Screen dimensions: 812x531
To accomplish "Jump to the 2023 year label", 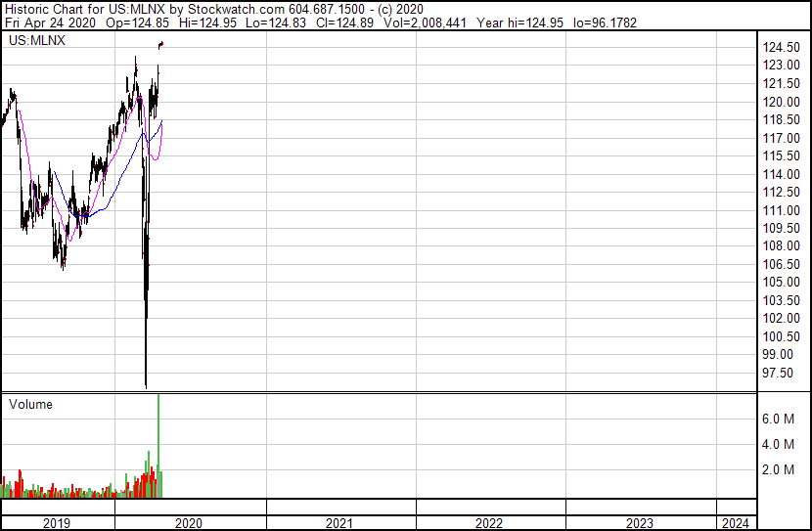I will click(x=639, y=523).
